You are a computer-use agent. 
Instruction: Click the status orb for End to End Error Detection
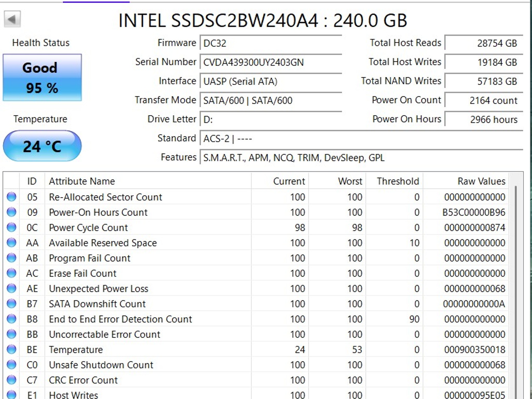click(11, 319)
